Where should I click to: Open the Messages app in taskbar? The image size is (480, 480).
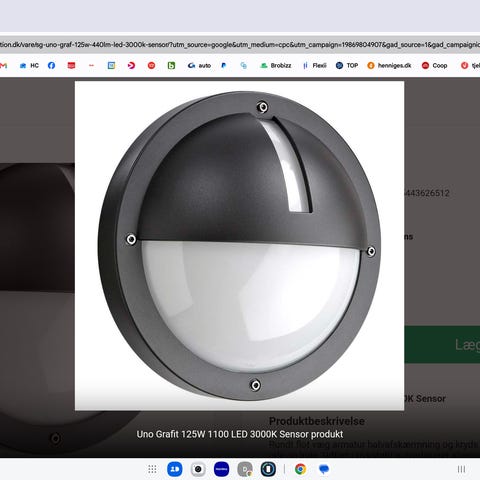point(324,469)
